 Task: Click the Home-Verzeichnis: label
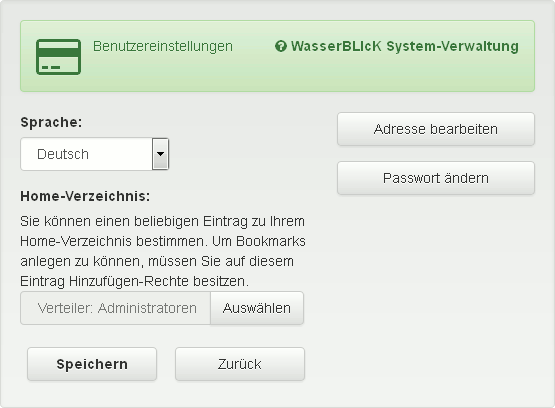coord(85,196)
